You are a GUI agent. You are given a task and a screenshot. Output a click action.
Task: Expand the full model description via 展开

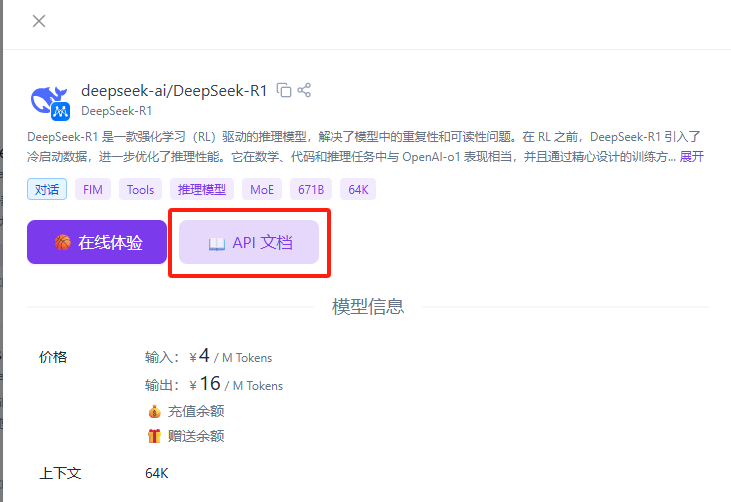tap(691, 157)
